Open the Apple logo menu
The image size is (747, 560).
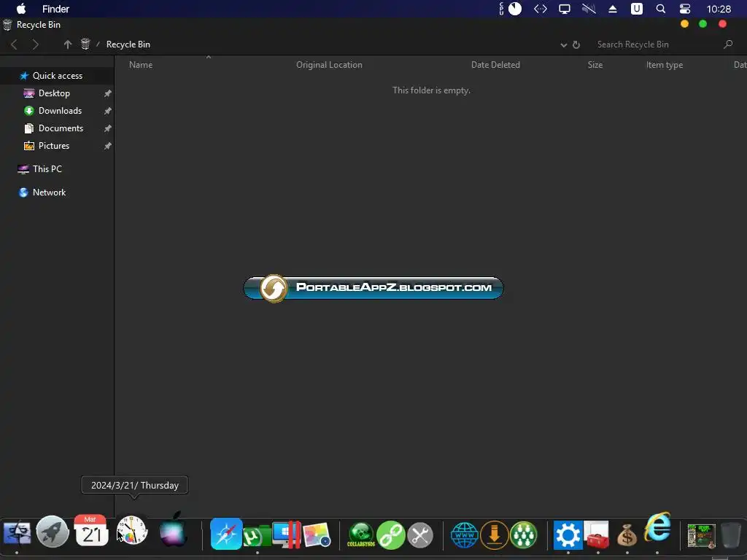click(x=21, y=9)
